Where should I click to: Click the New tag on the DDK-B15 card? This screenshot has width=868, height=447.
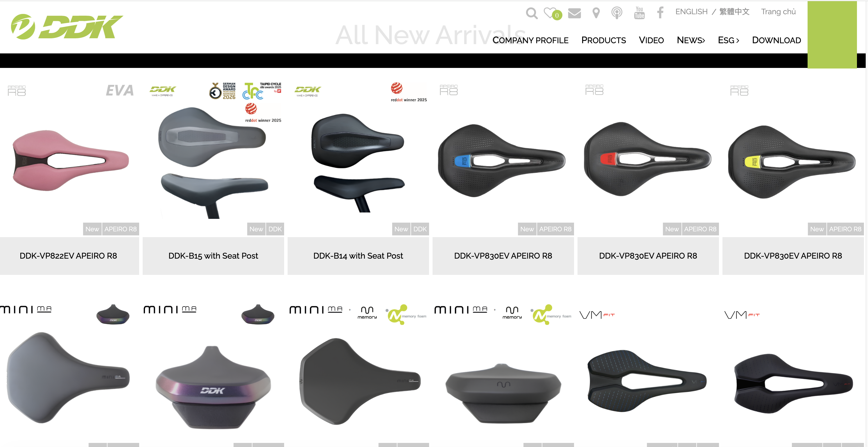tap(257, 229)
